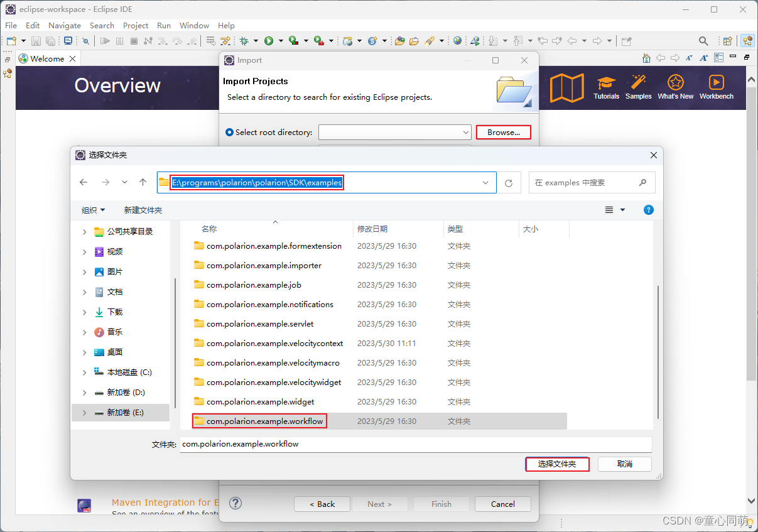
Task: Click the 文件夹 name input field
Action: (x=416, y=444)
